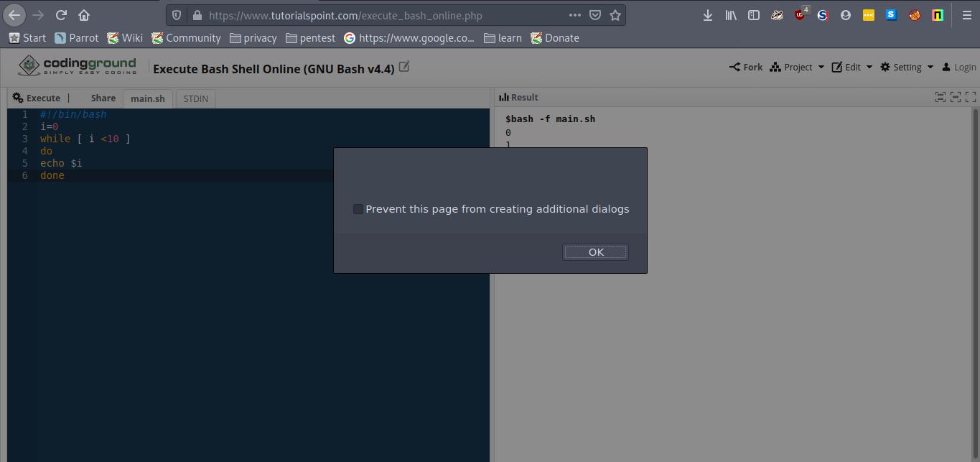Click the 'Execute Bash Shell Online' title
The height and width of the screenshot is (462, 980).
(274, 69)
